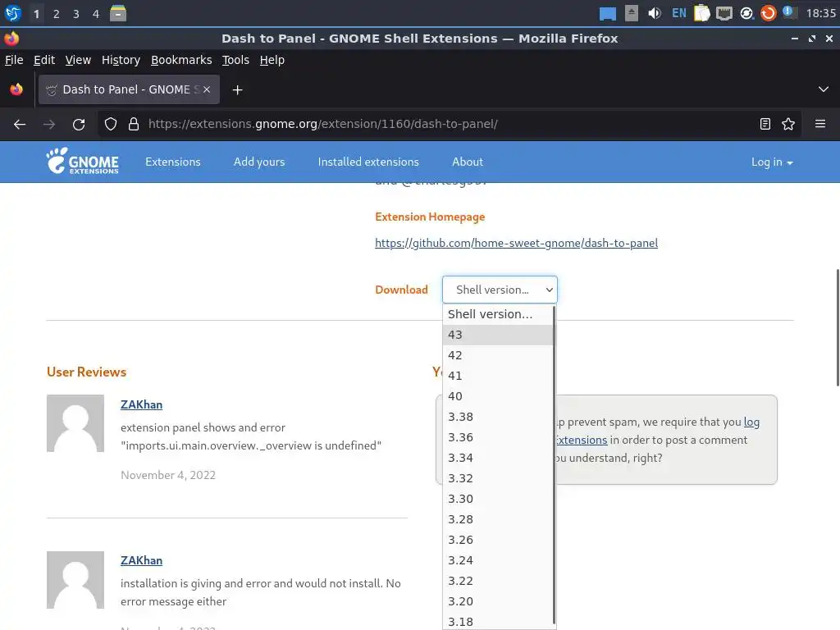Choose Shell version 3.30 option

tap(498, 499)
